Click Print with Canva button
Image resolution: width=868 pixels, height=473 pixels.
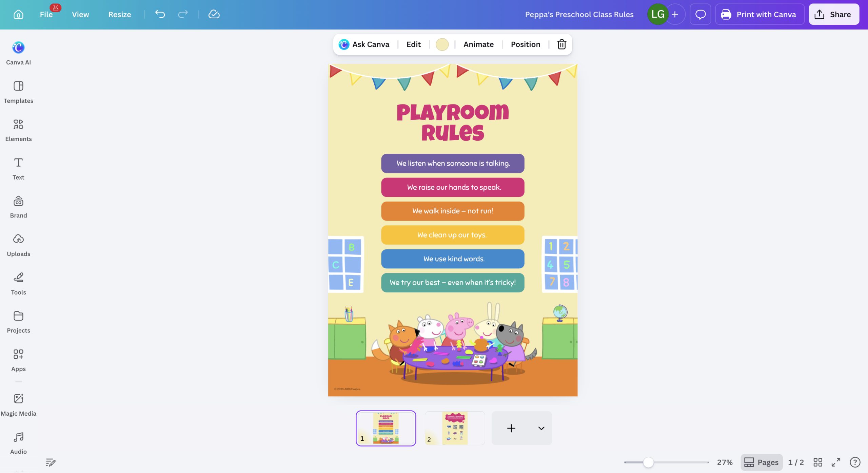759,14
